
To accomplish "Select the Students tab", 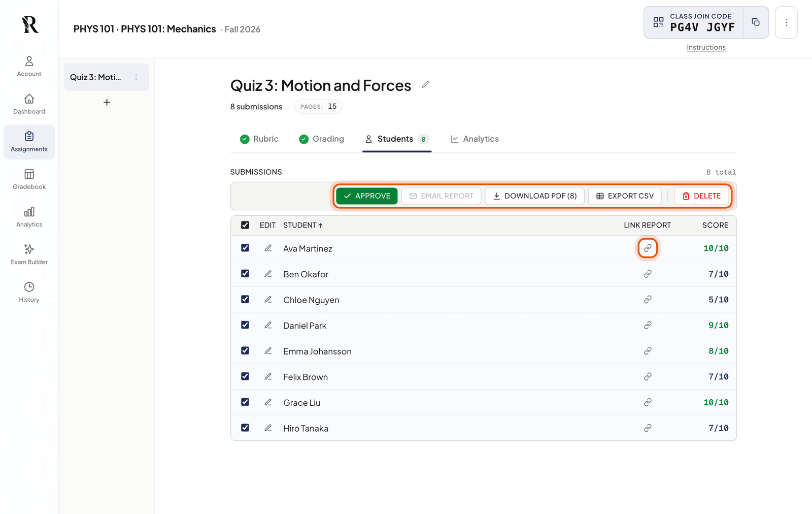I will point(397,139).
